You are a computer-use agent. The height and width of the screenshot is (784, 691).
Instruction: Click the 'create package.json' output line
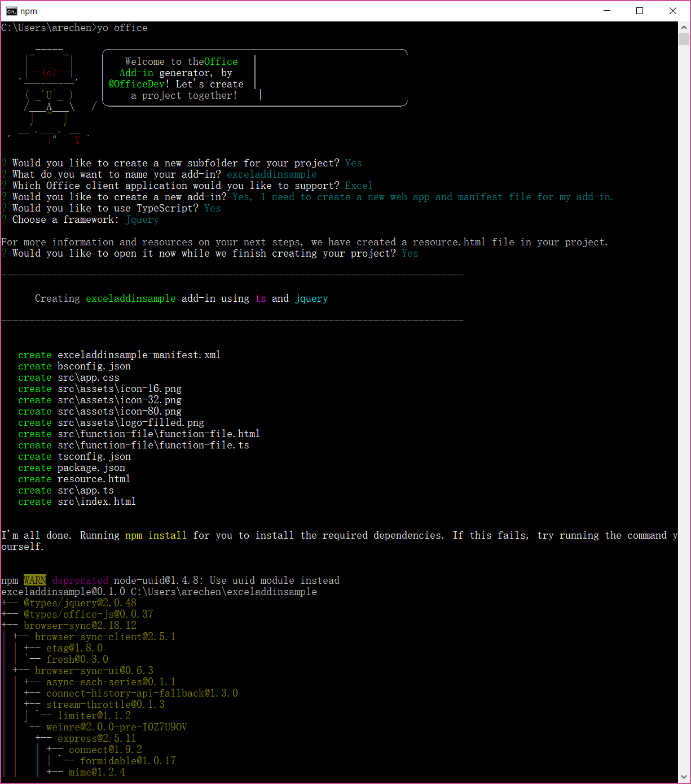click(x=72, y=468)
